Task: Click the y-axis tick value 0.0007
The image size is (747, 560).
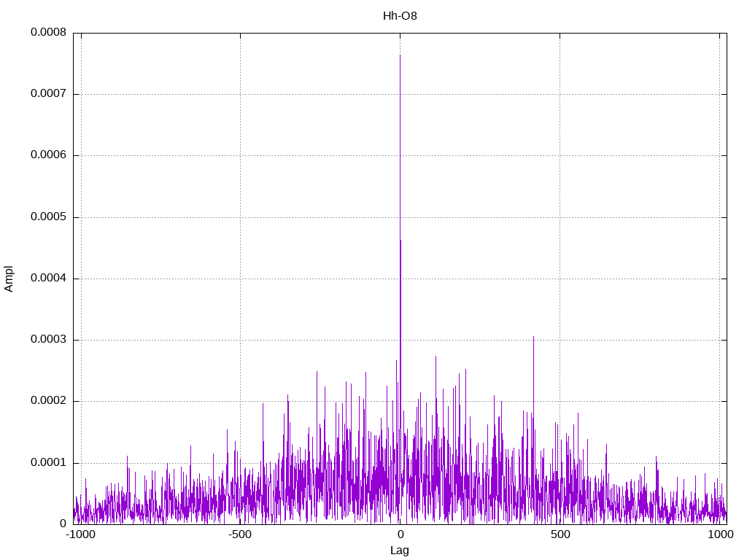Action: [49, 94]
